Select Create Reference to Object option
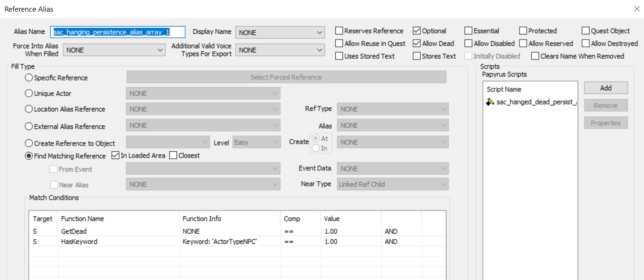 tap(29, 143)
